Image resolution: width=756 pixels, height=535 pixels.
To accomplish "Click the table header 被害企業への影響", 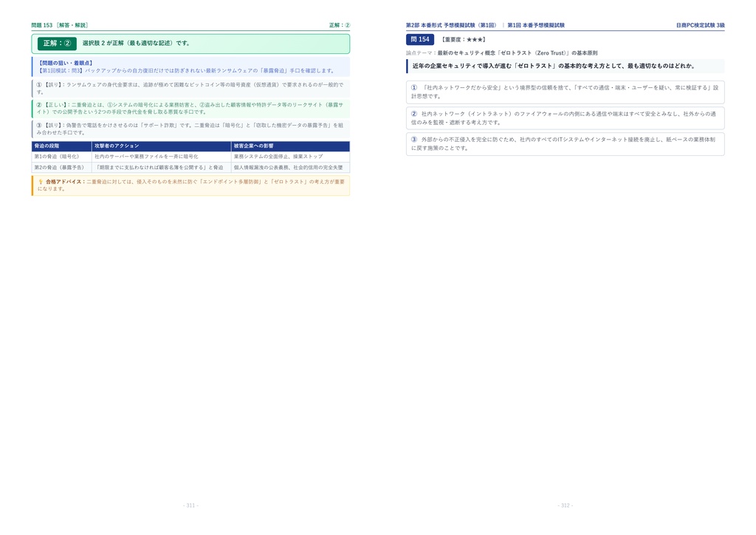I will [291, 146].
